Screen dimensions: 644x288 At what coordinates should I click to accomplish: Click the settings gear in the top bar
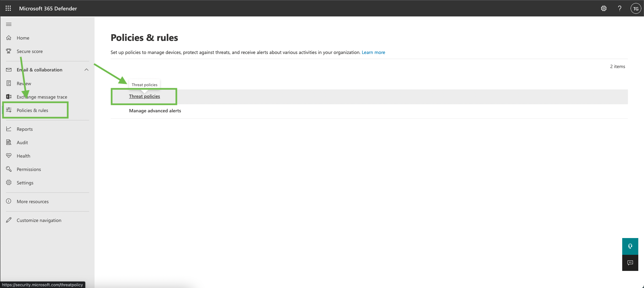point(604,8)
